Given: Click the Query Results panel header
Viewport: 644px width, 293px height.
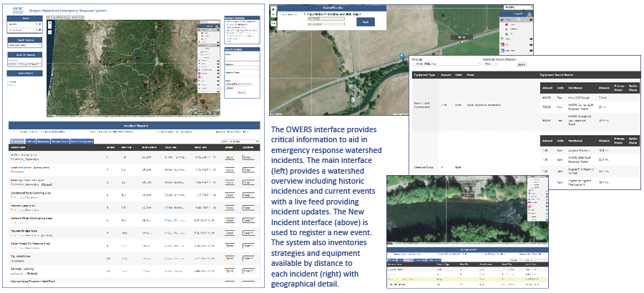Looking at the screenshot, I should click(x=24, y=73).
